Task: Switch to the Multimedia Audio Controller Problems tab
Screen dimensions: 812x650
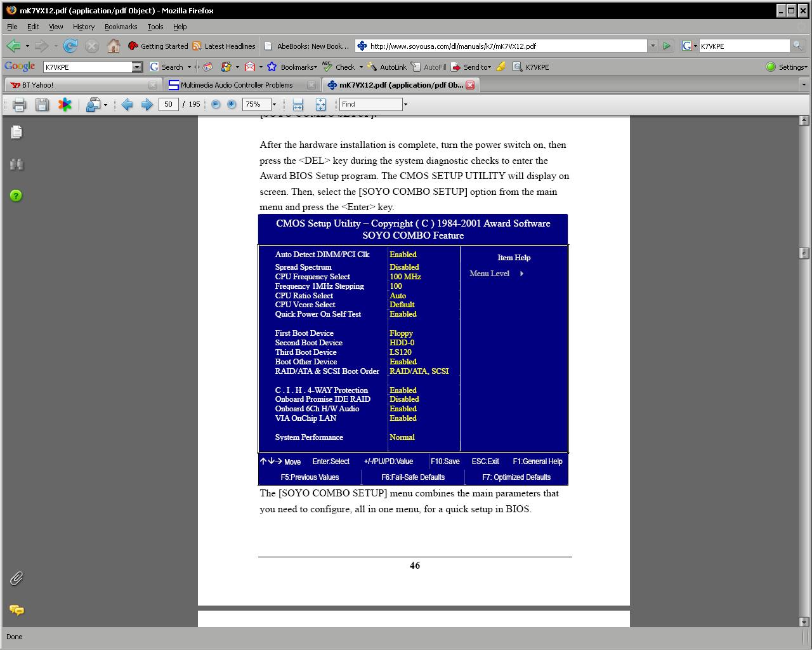Action: tap(236, 85)
